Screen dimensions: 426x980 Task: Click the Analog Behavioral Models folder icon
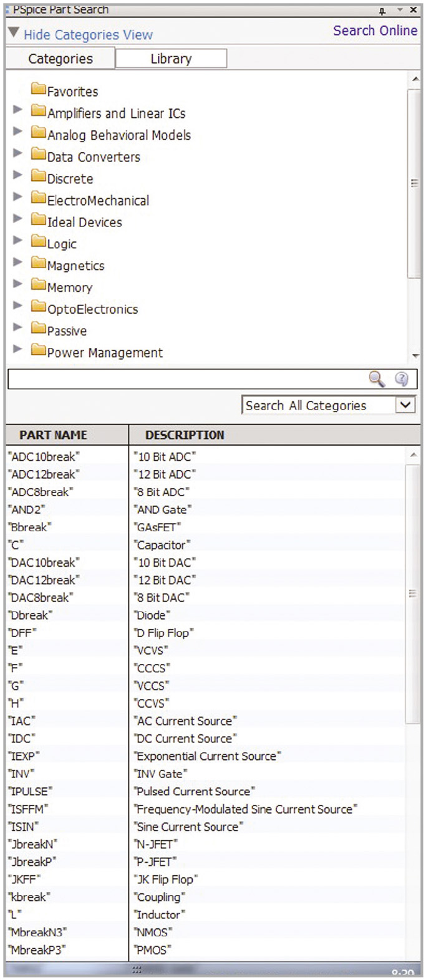[39, 133]
